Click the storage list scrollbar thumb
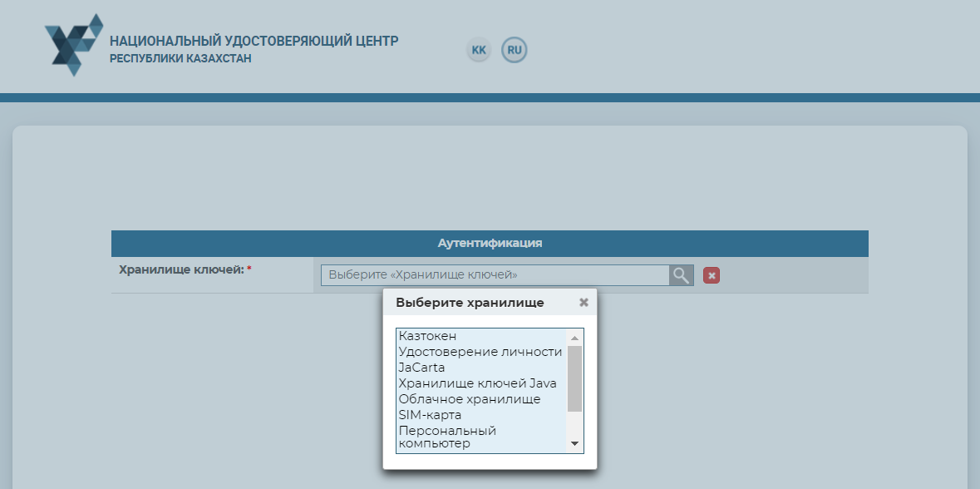Viewport: 980px width, 489px height. click(x=574, y=378)
